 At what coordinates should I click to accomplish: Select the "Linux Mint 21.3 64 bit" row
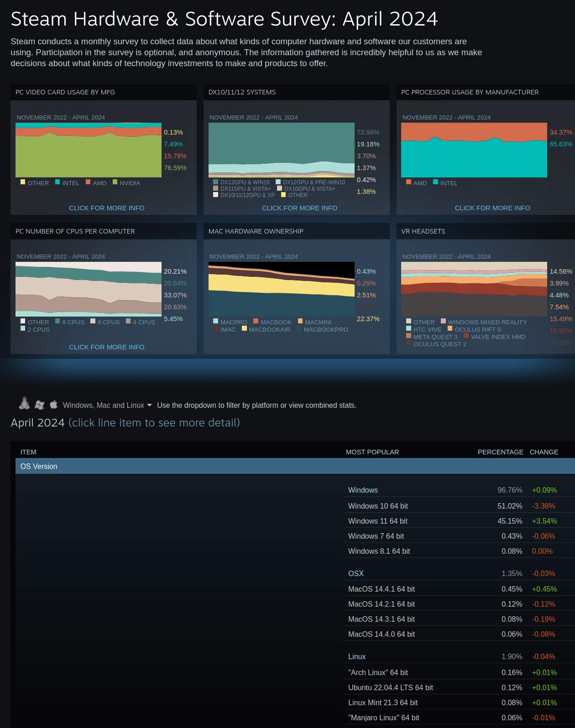click(x=459, y=702)
